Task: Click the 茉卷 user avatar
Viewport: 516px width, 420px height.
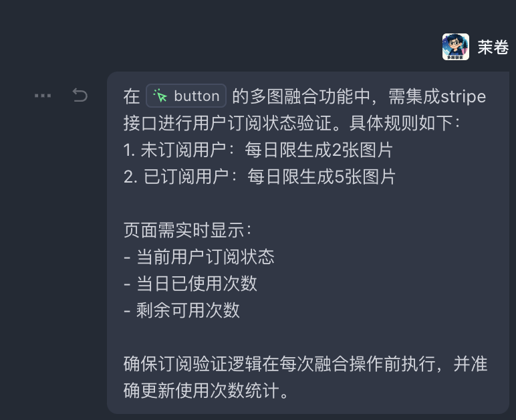Action: pyautogui.click(x=455, y=47)
